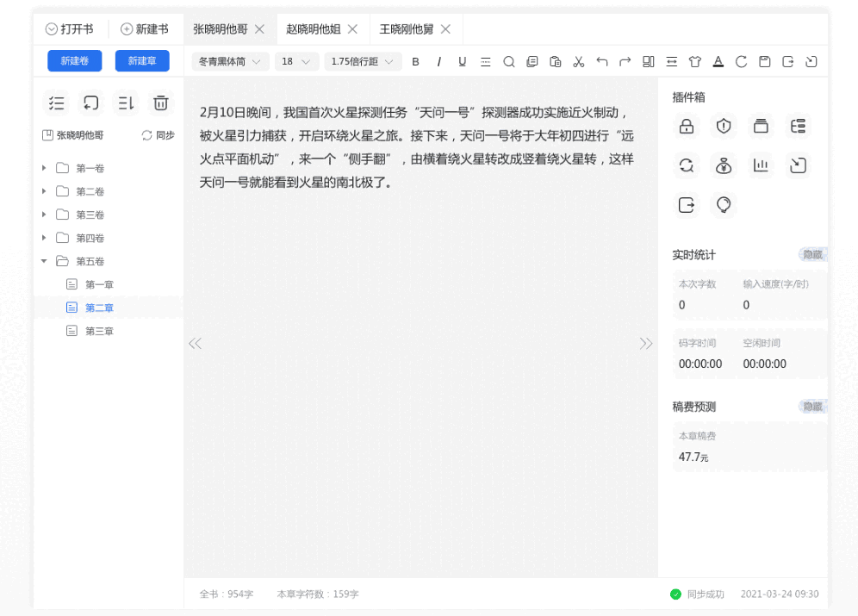Toggle italic formatting in the toolbar
Image resolution: width=858 pixels, height=616 pixels.
pyautogui.click(x=439, y=61)
